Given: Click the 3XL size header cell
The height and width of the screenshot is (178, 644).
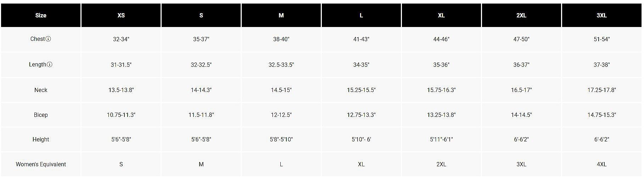Looking at the screenshot, I should pyautogui.click(x=601, y=15).
